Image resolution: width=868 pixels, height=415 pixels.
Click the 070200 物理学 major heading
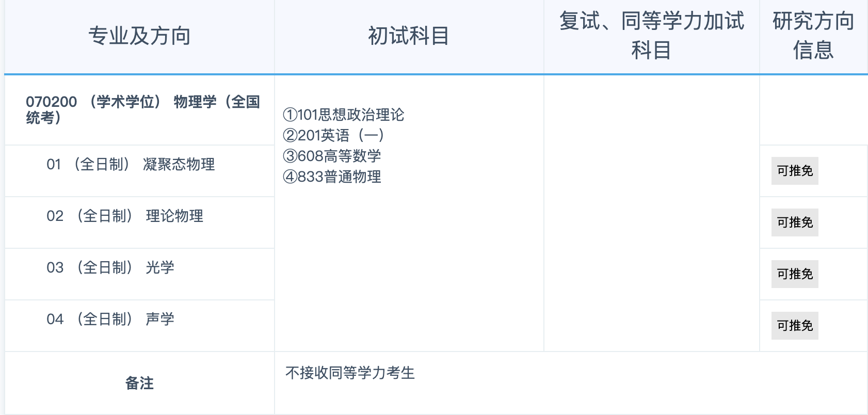[x=142, y=109]
